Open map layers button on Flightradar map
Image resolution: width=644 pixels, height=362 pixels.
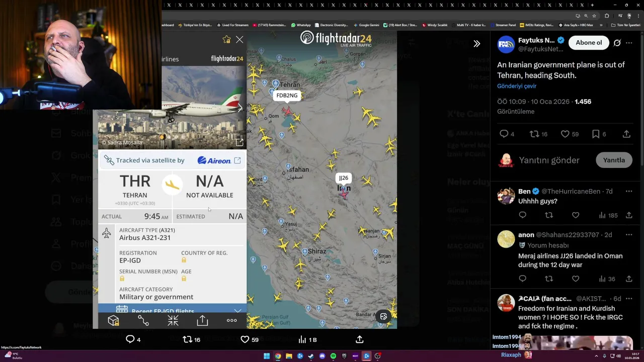coord(383,316)
